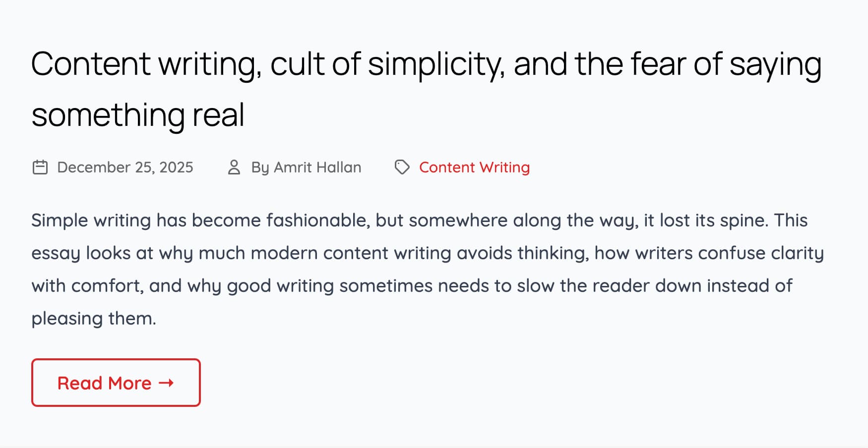Click 'something real' in the title
Screen dimensions: 868x448
pyautogui.click(x=138, y=115)
